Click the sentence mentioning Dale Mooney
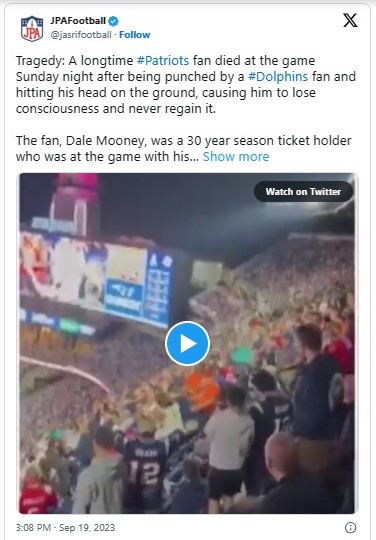 (x=184, y=148)
